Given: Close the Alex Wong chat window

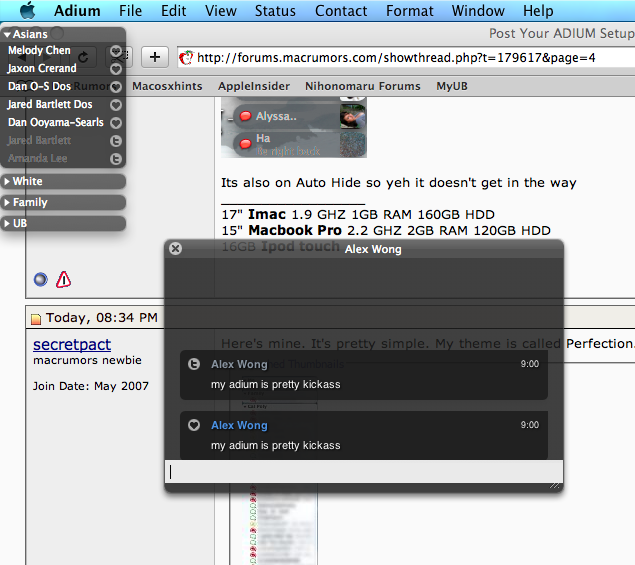Looking at the screenshot, I should tap(175, 248).
